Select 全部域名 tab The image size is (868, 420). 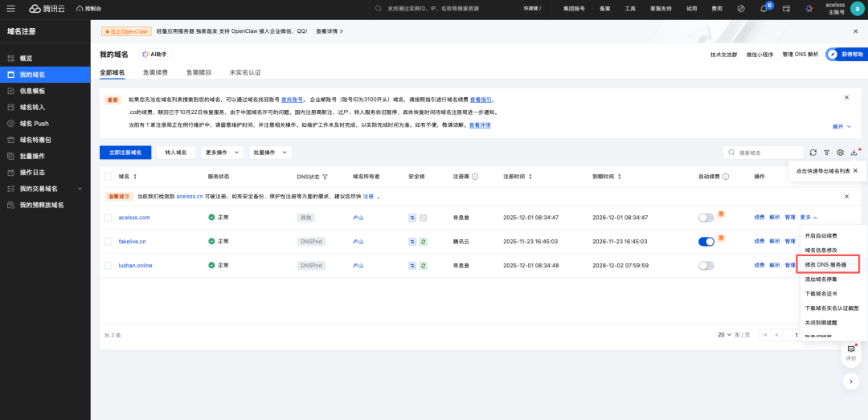(x=113, y=72)
